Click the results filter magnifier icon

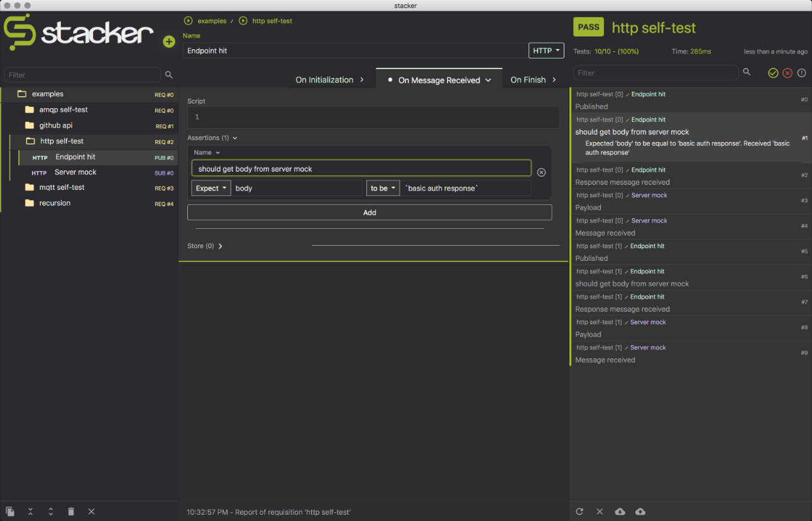(747, 72)
